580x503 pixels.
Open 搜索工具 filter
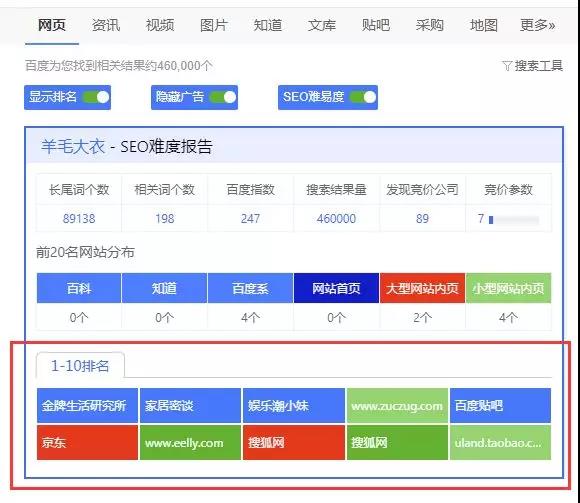pos(533,66)
